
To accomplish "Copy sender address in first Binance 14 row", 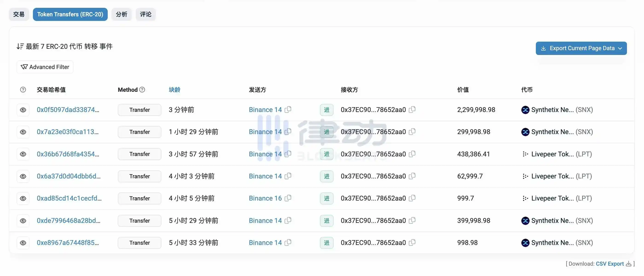I will click(x=288, y=109).
